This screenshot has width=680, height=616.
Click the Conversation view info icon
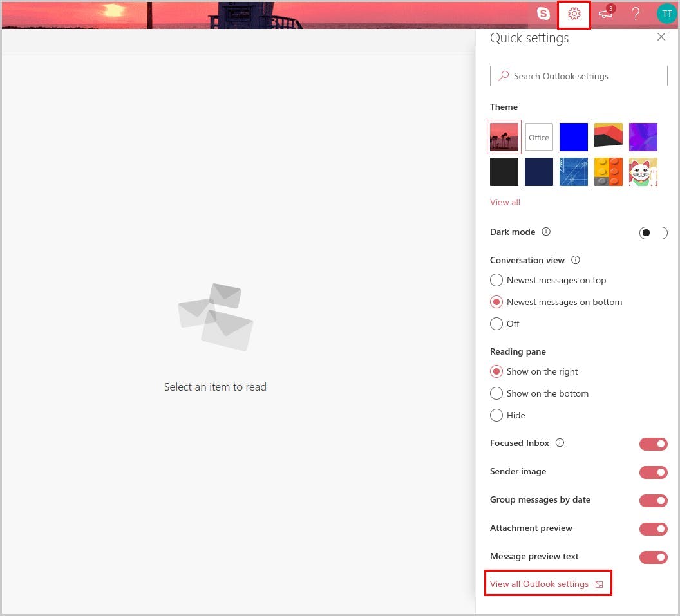tap(575, 259)
